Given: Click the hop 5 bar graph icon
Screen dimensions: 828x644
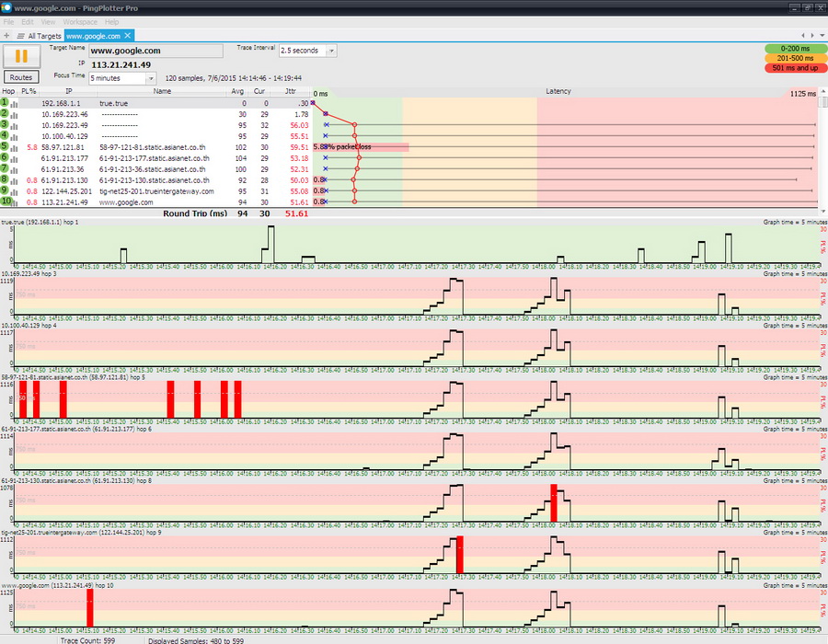Looking at the screenshot, I should point(17,147).
